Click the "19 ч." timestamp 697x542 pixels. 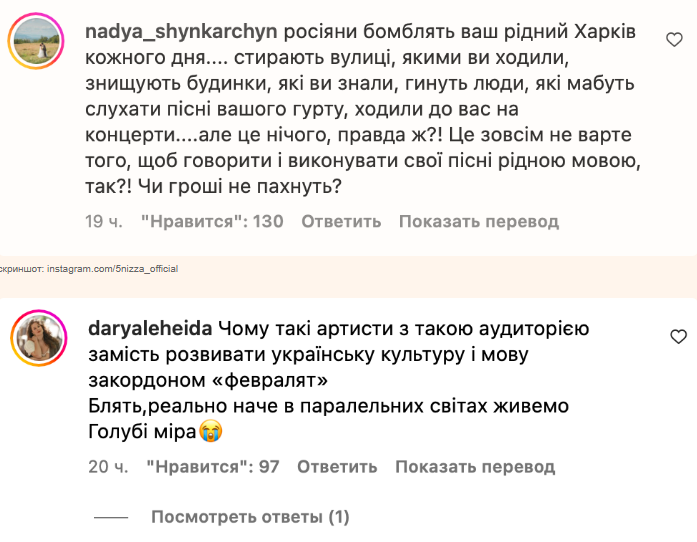click(104, 221)
